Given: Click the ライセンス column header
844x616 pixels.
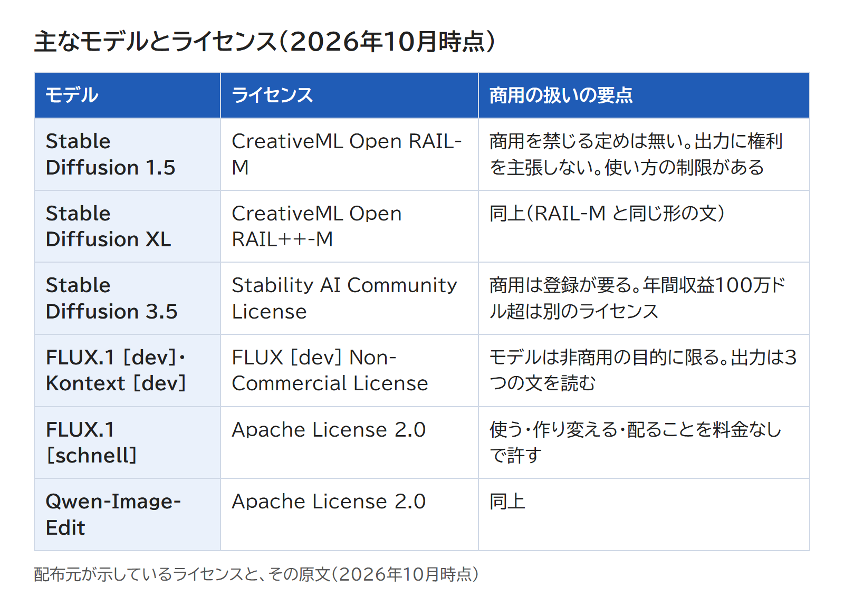Looking at the screenshot, I should click(349, 95).
